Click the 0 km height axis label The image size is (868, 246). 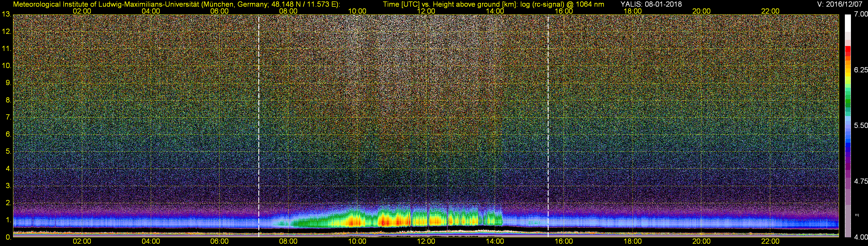pyautogui.click(x=8, y=237)
